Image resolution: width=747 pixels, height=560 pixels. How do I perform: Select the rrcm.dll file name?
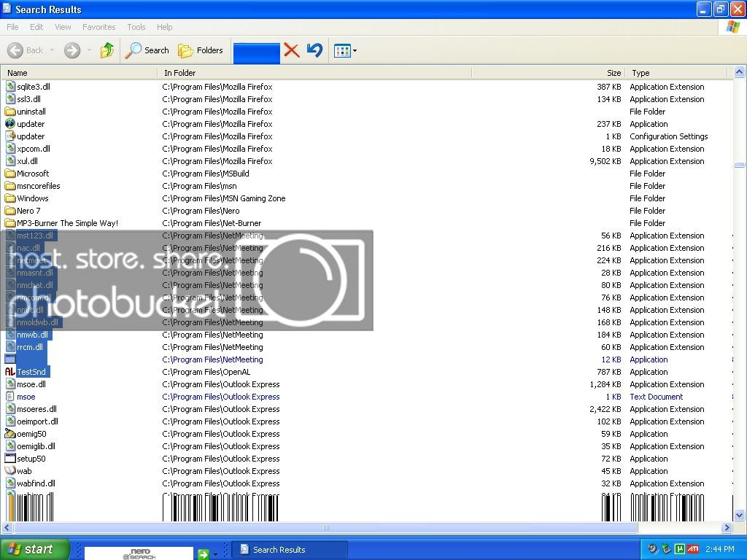click(x=30, y=347)
